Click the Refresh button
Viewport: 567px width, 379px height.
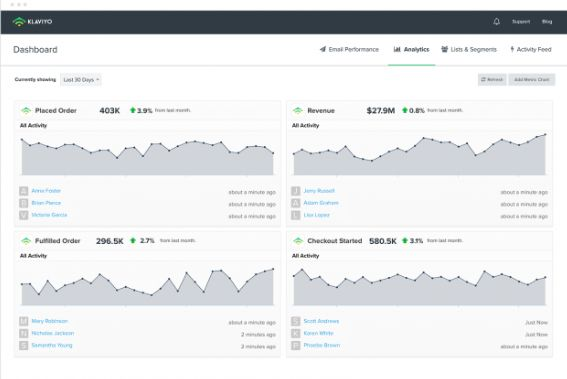492,80
